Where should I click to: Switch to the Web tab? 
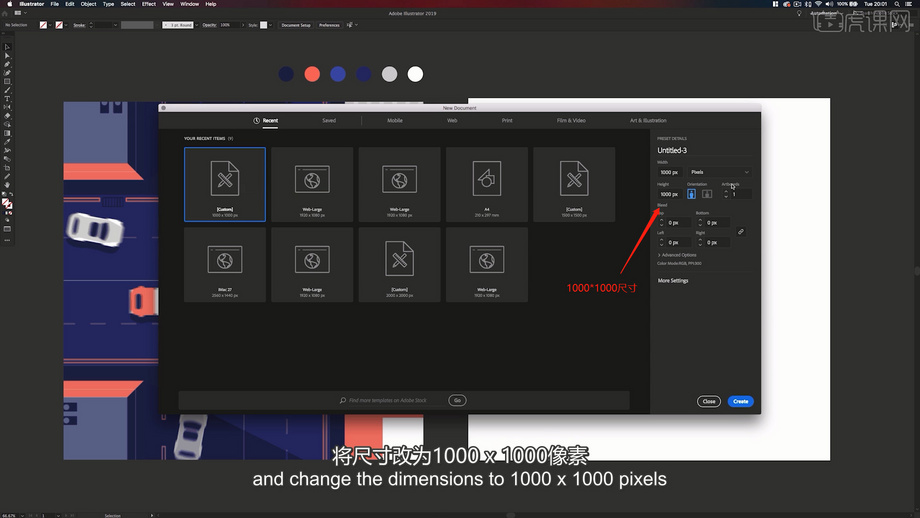click(452, 120)
